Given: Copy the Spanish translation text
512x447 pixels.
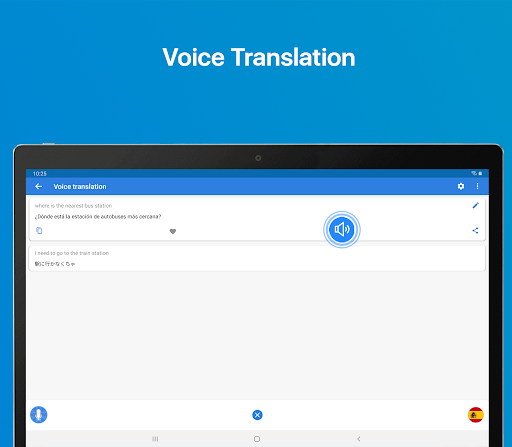Looking at the screenshot, I should pos(39,230).
